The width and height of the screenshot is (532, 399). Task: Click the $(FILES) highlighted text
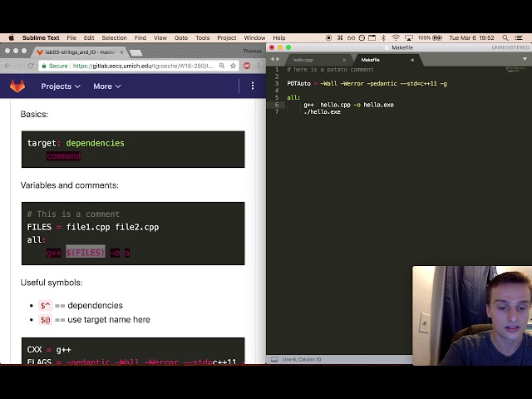86,253
